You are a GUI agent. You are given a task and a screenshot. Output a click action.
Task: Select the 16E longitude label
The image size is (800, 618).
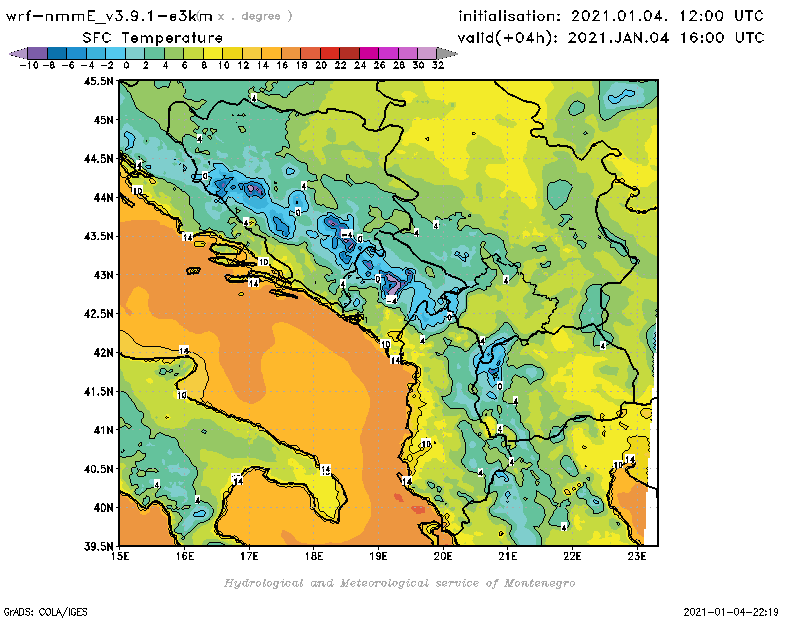point(185,556)
